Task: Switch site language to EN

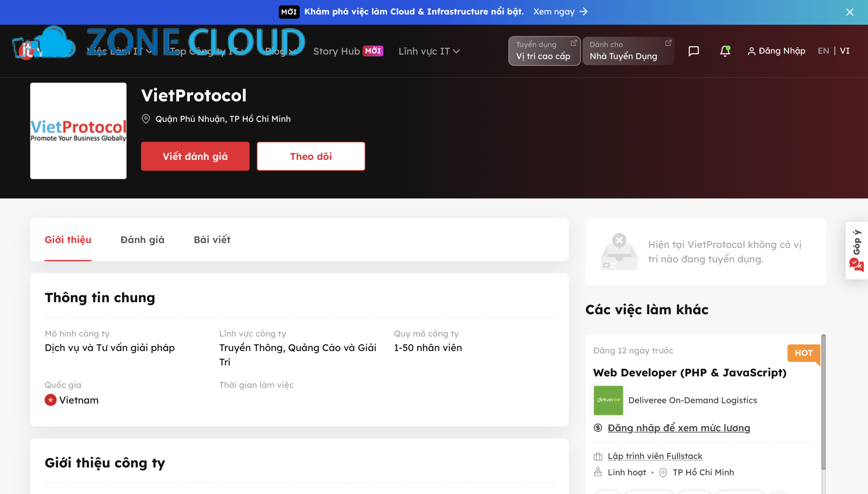Action: tap(824, 51)
